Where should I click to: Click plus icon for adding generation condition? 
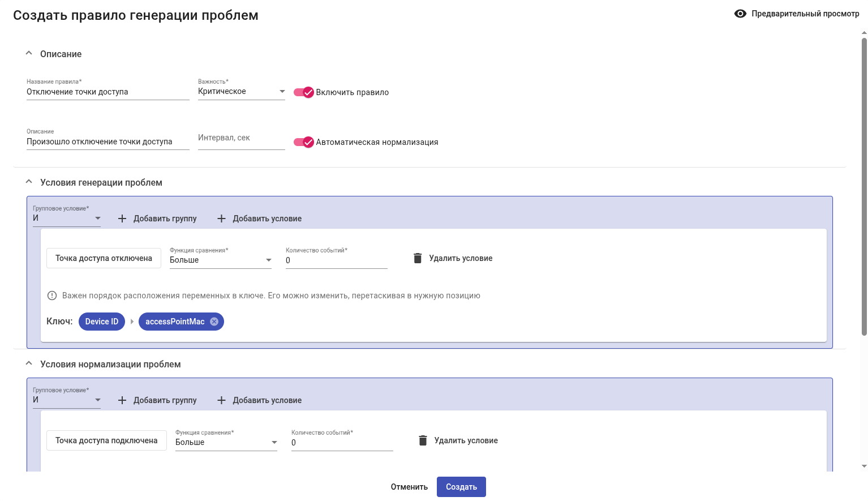point(221,219)
